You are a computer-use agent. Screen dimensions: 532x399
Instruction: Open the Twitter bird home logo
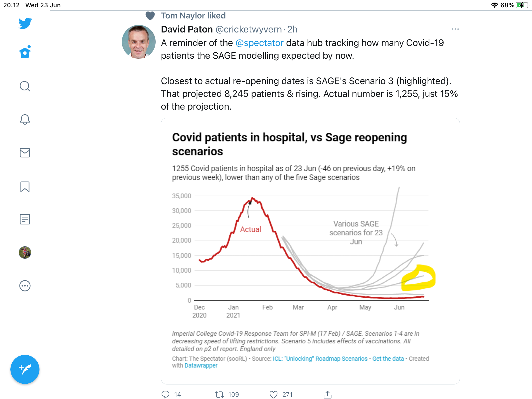(x=25, y=23)
